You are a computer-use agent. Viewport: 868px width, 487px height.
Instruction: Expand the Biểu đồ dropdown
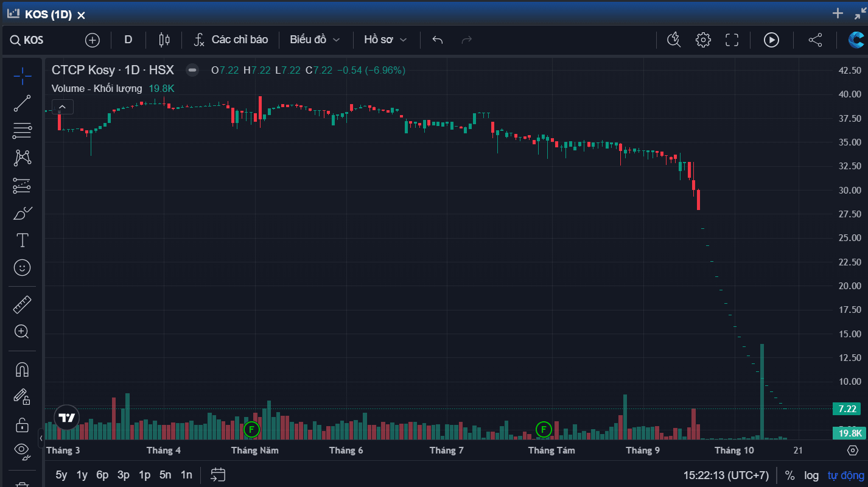(315, 40)
